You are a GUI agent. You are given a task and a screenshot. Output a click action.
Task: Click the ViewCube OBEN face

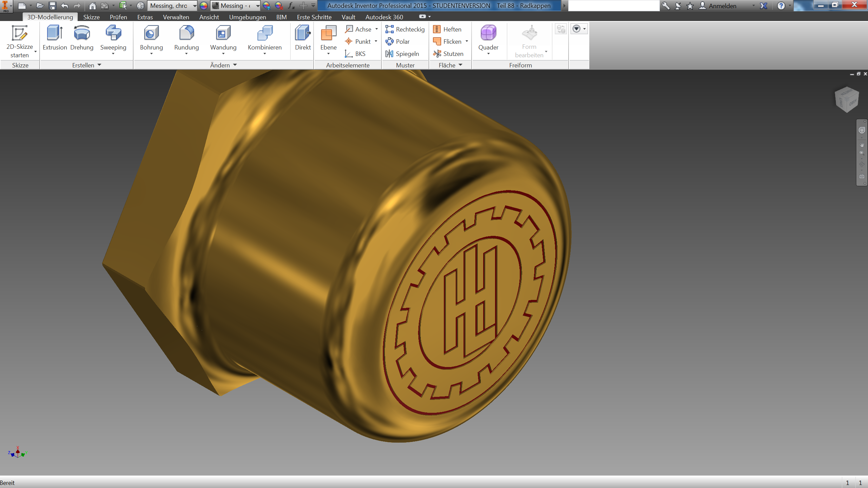853,103
